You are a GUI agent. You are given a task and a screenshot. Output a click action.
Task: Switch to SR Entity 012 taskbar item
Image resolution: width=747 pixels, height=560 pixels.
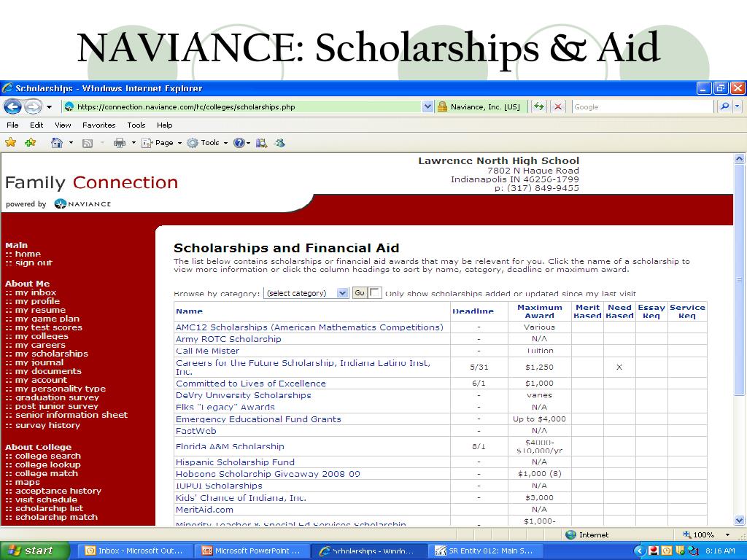(484, 551)
